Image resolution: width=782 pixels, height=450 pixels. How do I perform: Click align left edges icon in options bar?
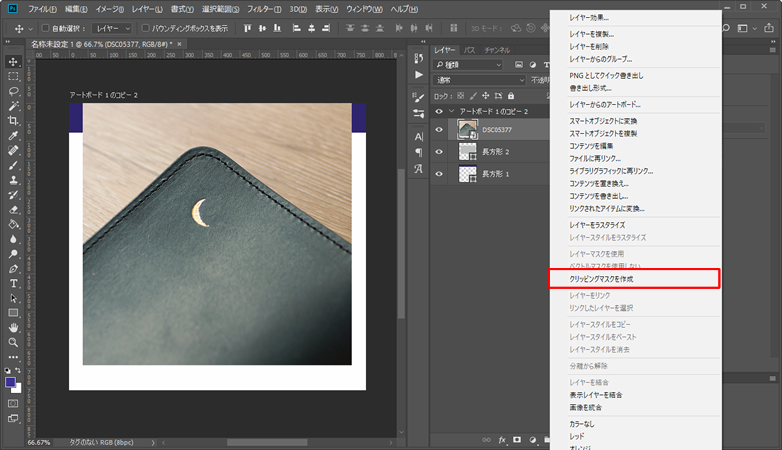coord(296,28)
